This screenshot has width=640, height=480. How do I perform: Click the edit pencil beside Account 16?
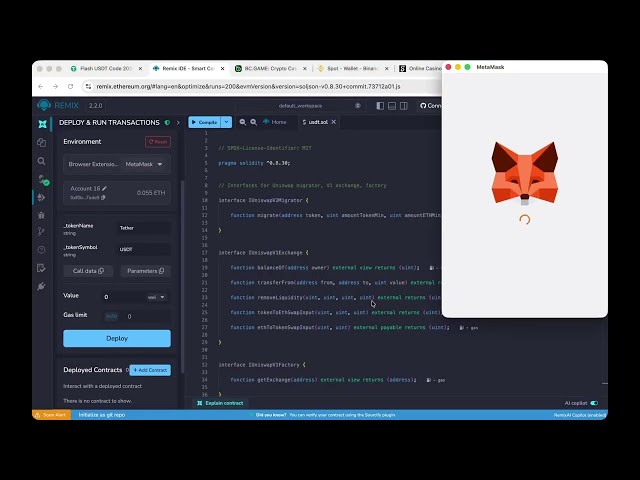[x=104, y=188]
